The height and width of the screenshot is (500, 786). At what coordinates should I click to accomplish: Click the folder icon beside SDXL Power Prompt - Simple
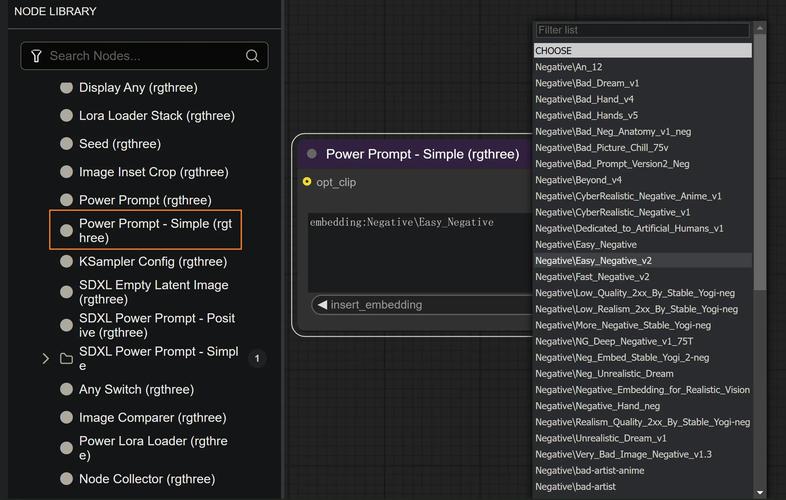click(x=66, y=358)
